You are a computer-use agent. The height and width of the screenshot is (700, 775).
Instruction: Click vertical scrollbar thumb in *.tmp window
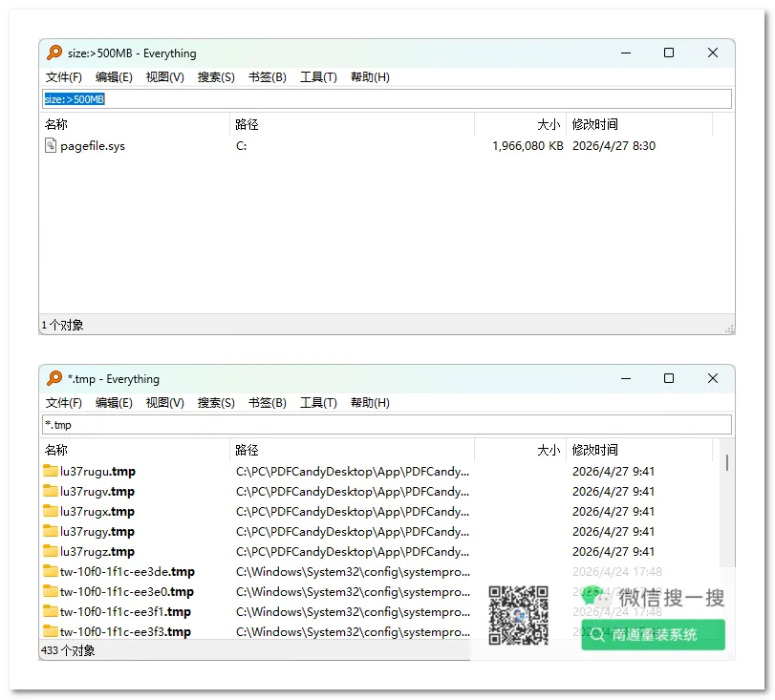(726, 462)
